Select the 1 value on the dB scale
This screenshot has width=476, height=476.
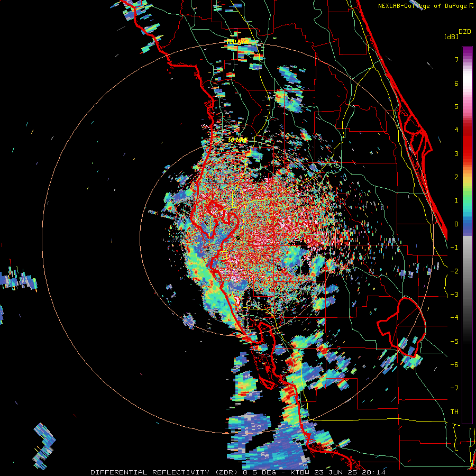pos(456,200)
